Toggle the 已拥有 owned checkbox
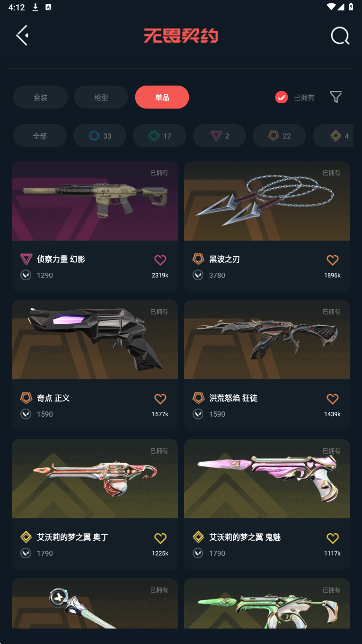 tap(282, 97)
